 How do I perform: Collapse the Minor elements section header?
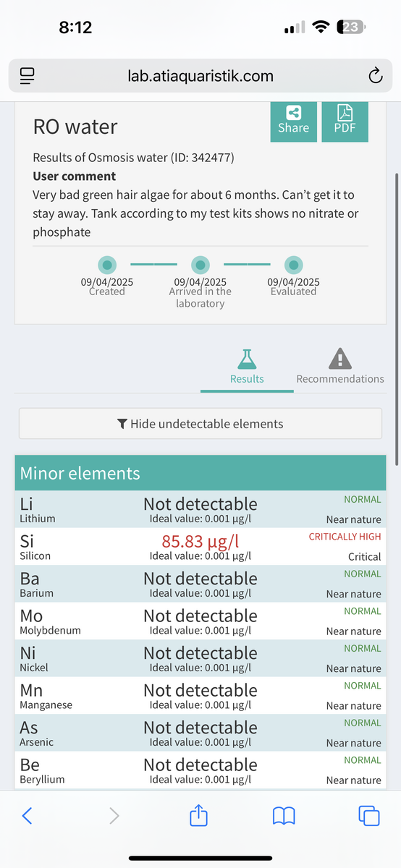[200, 473]
